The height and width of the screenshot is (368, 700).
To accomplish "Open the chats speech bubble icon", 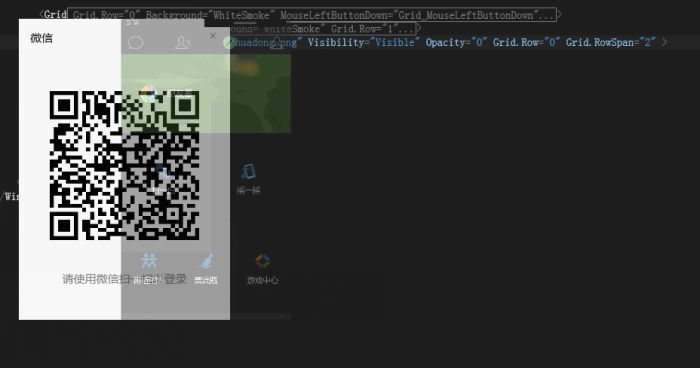I will pyautogui.click(x=135, y=42).
